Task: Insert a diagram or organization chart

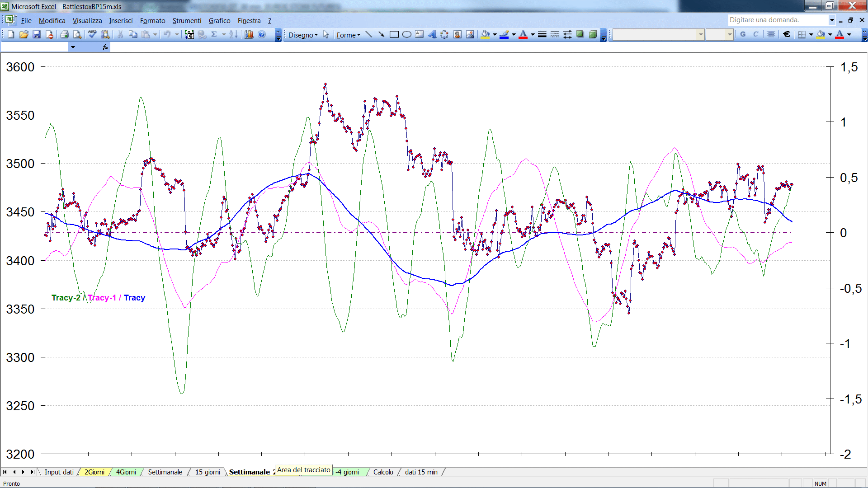Action: tap(444, 34)
